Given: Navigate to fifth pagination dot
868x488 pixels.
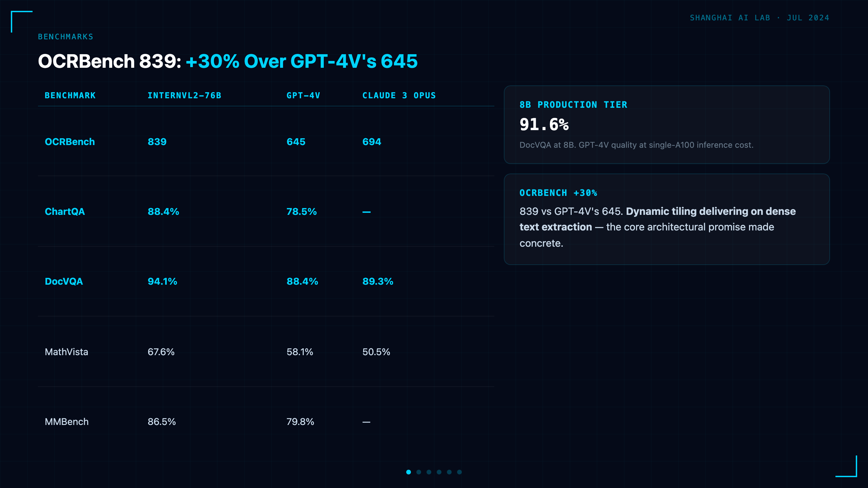Looking at the screenshot, I should pyautogui.click(x=449, y=472).
